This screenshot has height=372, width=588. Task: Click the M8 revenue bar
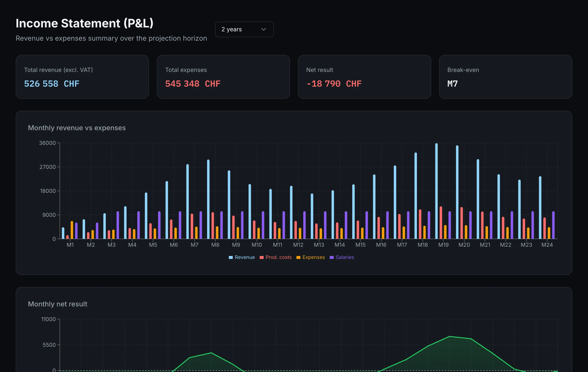208,199
